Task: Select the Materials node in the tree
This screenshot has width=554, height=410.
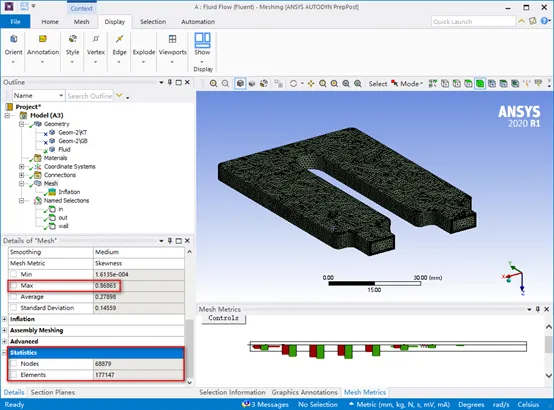Action: coord(55,158)
